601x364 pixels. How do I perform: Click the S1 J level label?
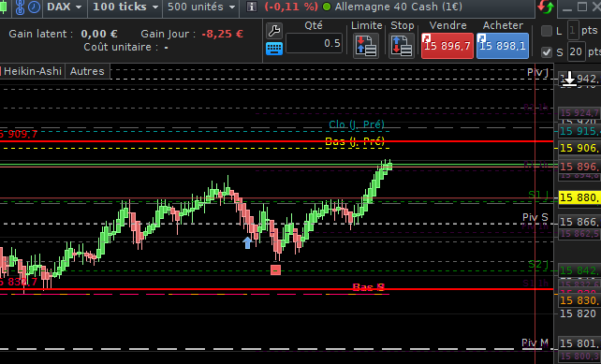pyautogui.click(x=538, y=195)
